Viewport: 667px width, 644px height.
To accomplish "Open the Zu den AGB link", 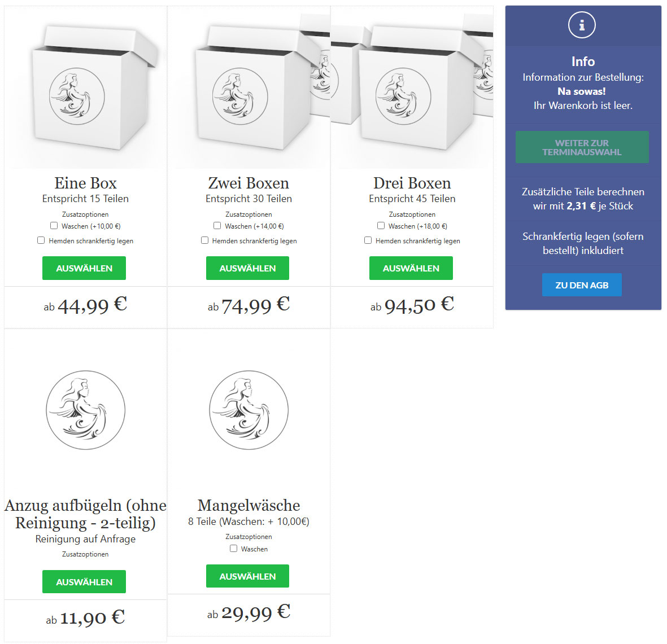I will coord(582,285).
